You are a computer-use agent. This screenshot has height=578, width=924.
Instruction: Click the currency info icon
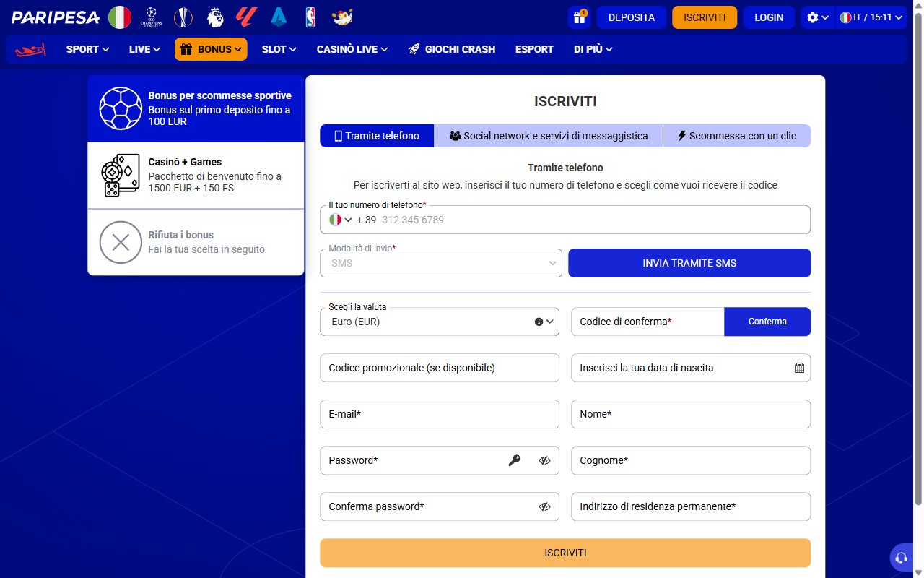[x=539, y=322]
